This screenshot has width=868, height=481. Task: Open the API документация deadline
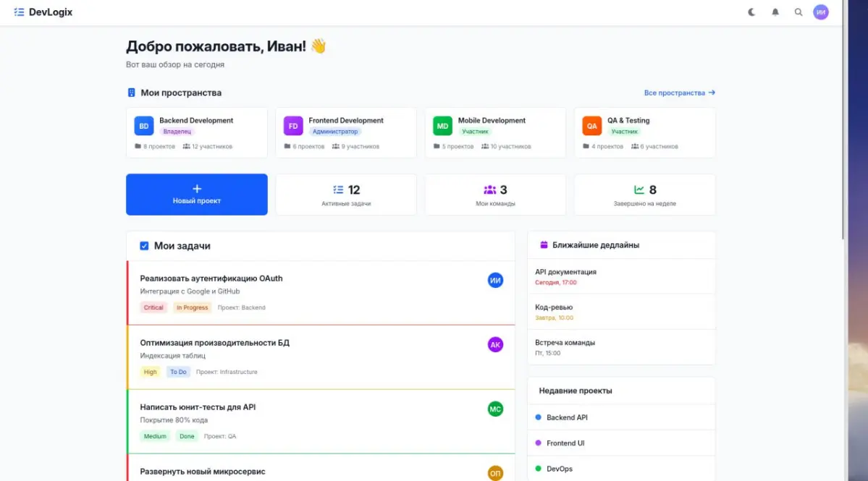[621, 276]
